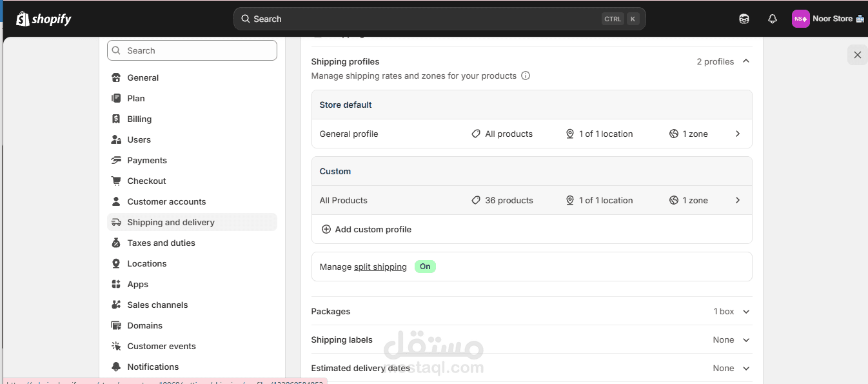Click None value in Shipping labels row

[x=724, y=339]
